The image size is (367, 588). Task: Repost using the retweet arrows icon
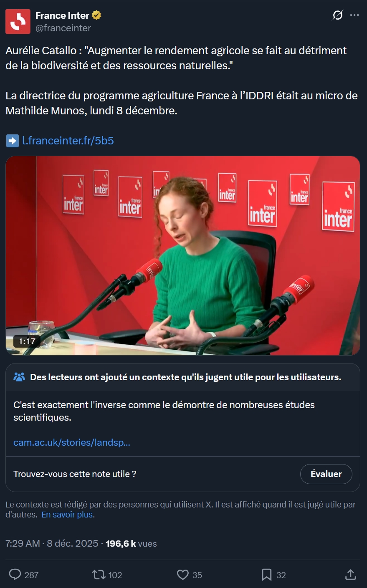pyautogui.click(x=99, y=575)
